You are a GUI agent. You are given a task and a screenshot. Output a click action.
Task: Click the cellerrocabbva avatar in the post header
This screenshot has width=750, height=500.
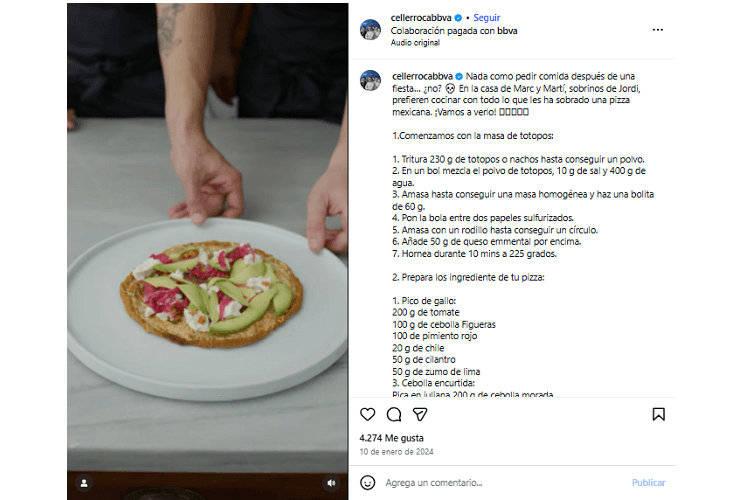[x=370, y=29]
